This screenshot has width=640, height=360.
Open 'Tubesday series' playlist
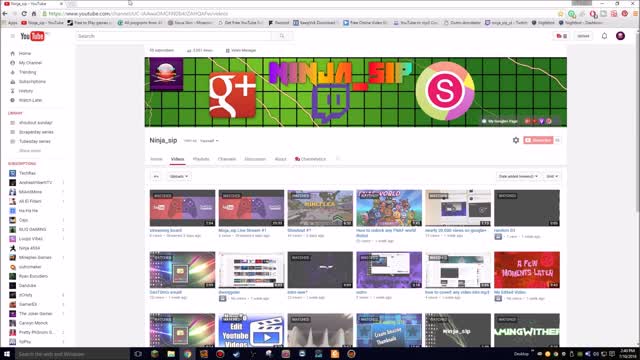pos(35,142)
